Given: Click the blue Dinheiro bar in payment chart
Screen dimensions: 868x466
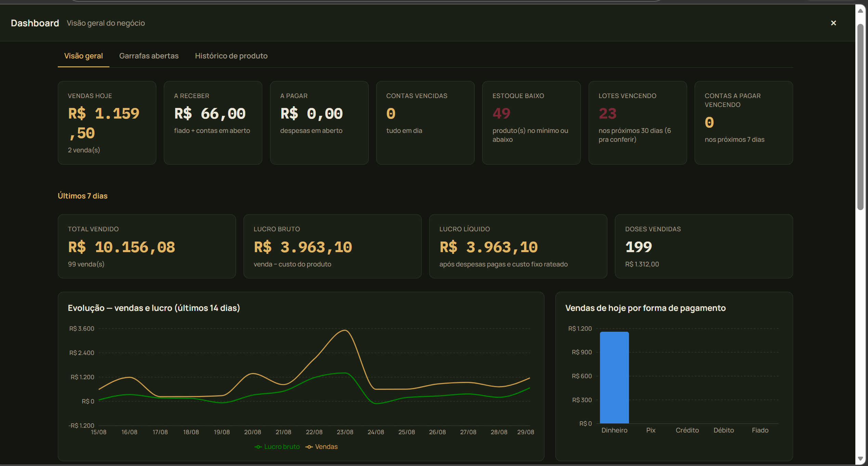Looking at the screenshot, I should pos(614,378).
